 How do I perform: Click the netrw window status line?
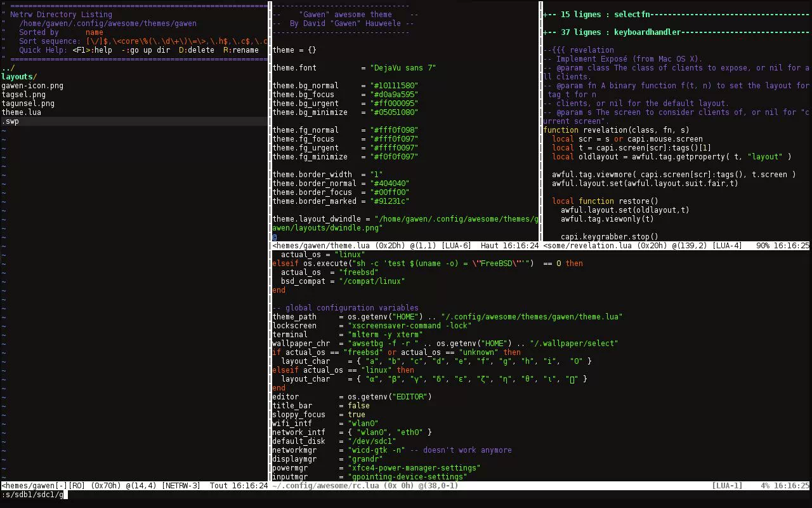tap(133, 486)
